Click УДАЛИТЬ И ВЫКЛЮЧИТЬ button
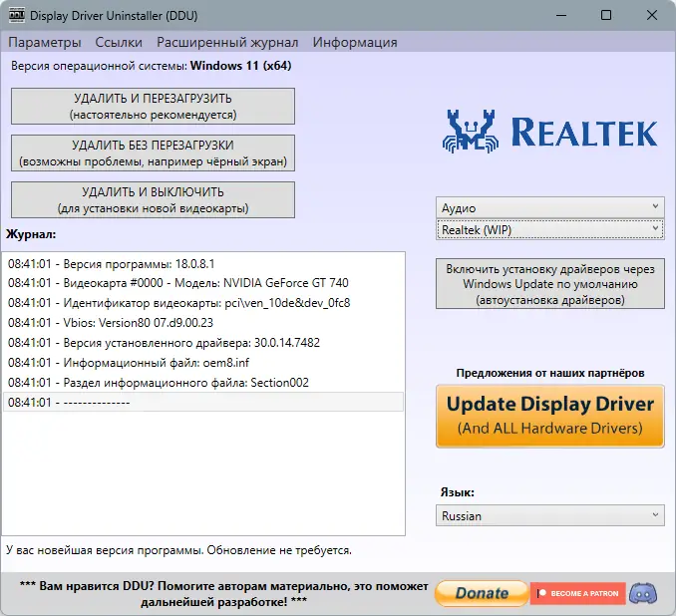The image size is (676, 616). [x=154, y=199]
